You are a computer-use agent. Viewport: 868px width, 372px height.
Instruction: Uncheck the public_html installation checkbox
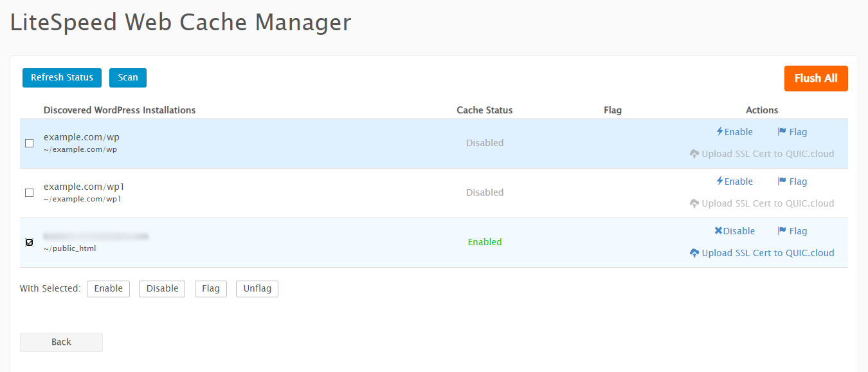[x=29, y=242]
